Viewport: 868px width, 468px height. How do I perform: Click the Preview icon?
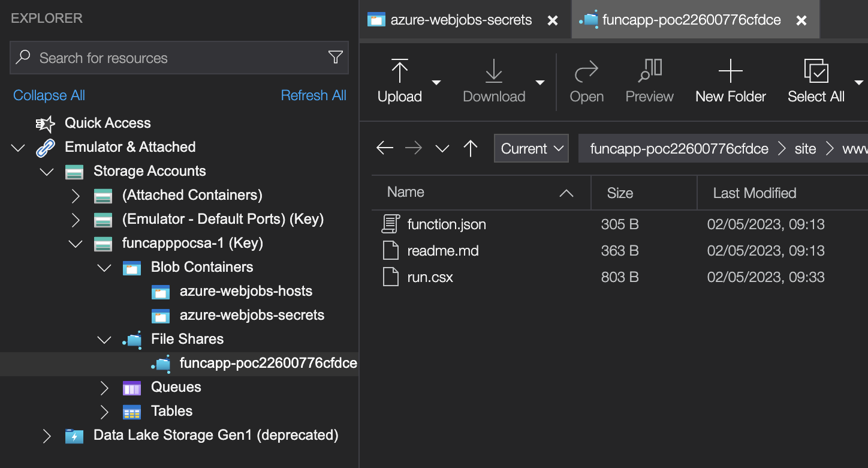(x=649, y=71)
